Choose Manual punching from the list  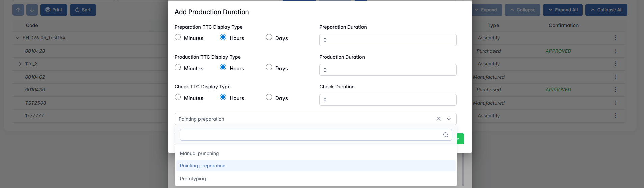click(199, 153)
